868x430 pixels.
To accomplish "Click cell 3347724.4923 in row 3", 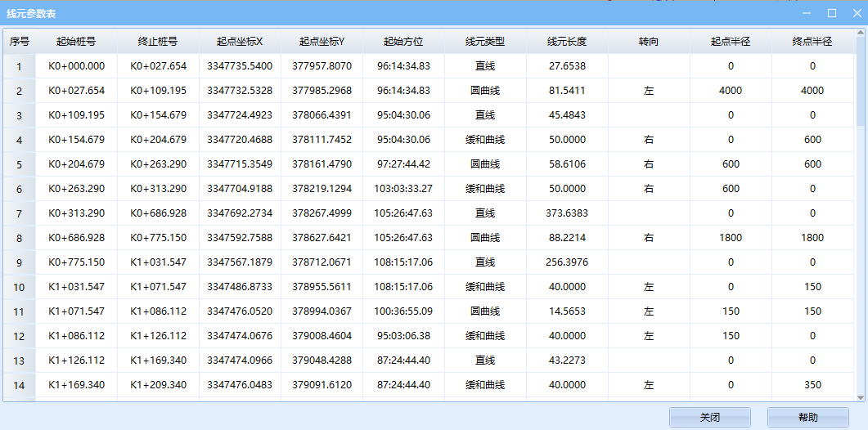I will 240,115.
